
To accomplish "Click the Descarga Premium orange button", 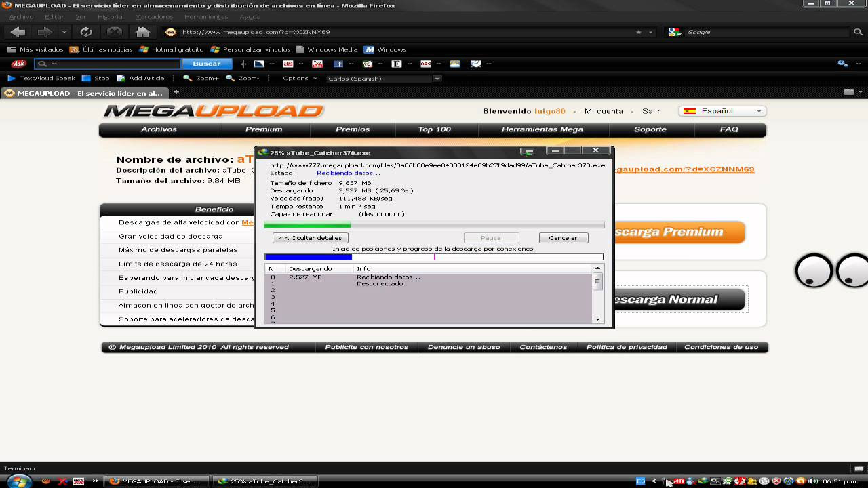I will [x=678, y=232].
